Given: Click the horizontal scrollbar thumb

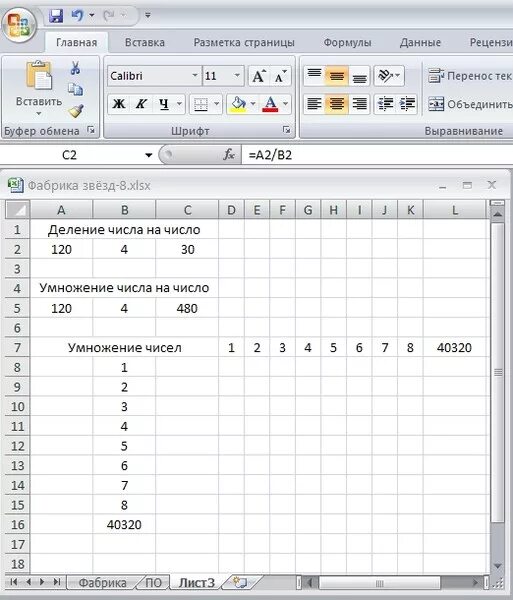Looking at the screenshot, I should click(379, 583).
